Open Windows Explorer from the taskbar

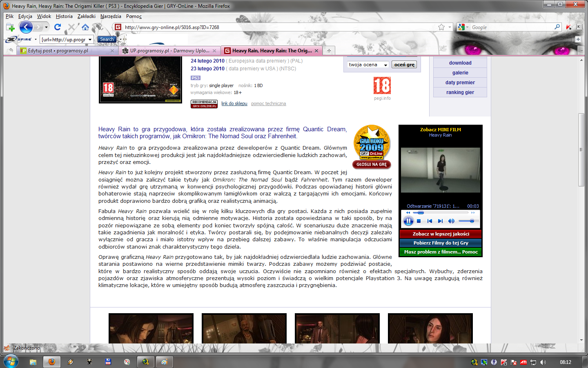tap(33, 362)
